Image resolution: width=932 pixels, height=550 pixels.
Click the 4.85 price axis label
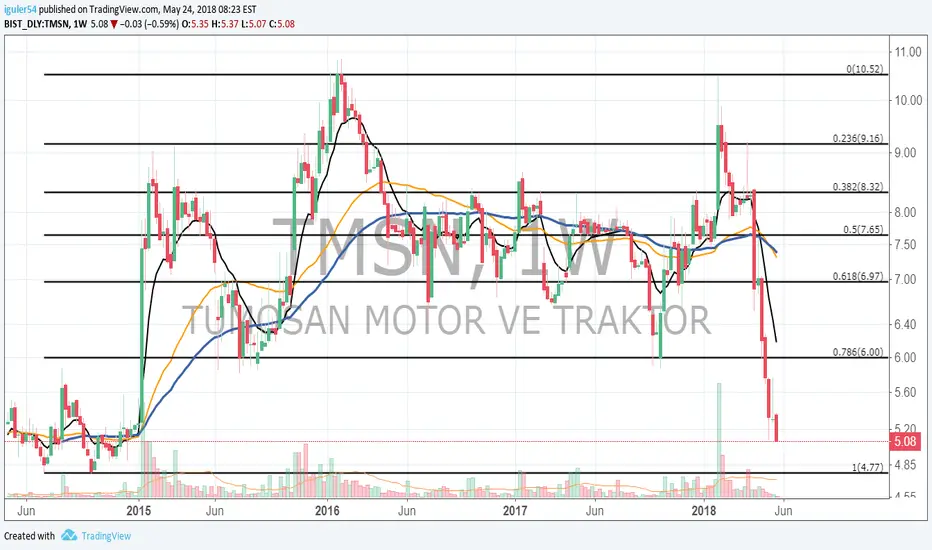click(x=905, y=465)
